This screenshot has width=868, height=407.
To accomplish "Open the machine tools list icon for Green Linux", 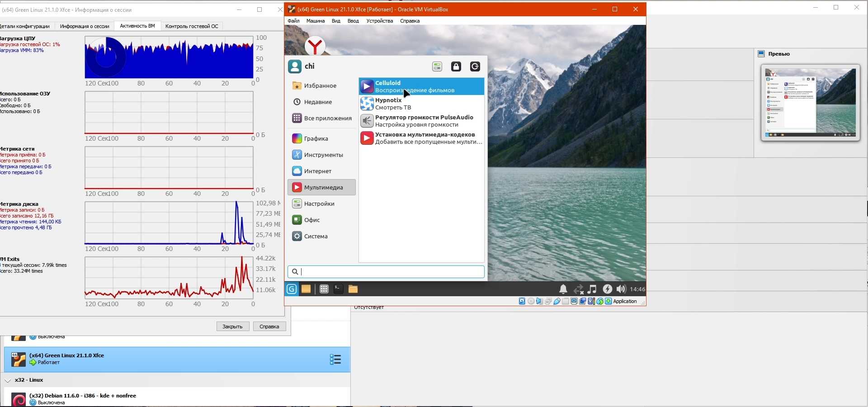I will click(x=335, y=360).
